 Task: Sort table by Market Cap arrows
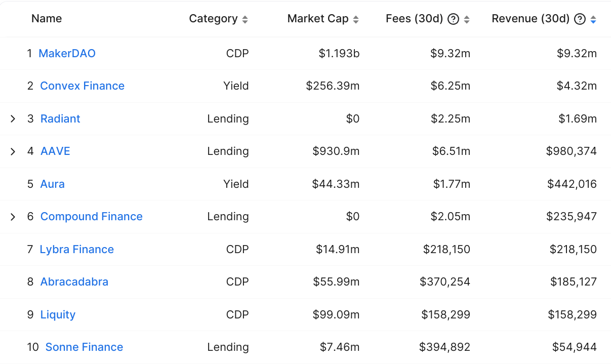point(356,20)
